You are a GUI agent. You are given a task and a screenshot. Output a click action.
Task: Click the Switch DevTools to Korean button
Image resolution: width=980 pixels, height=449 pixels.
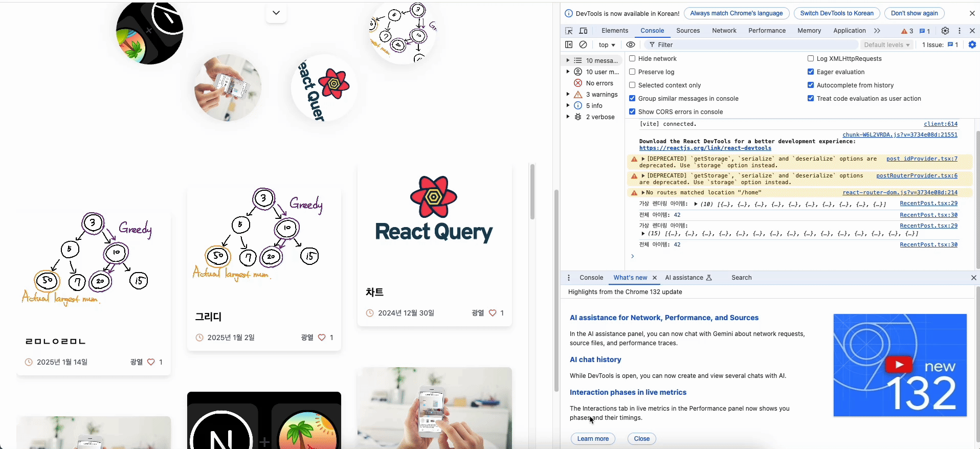click(x=836, y=13)
